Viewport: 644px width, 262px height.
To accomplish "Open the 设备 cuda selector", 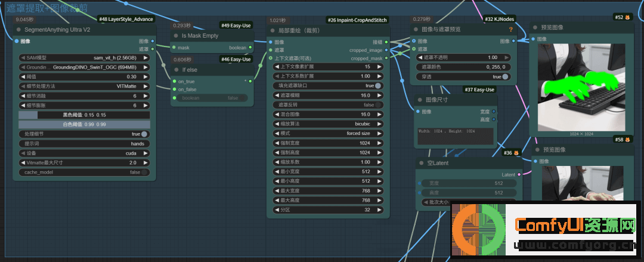I will coord(84,153).
